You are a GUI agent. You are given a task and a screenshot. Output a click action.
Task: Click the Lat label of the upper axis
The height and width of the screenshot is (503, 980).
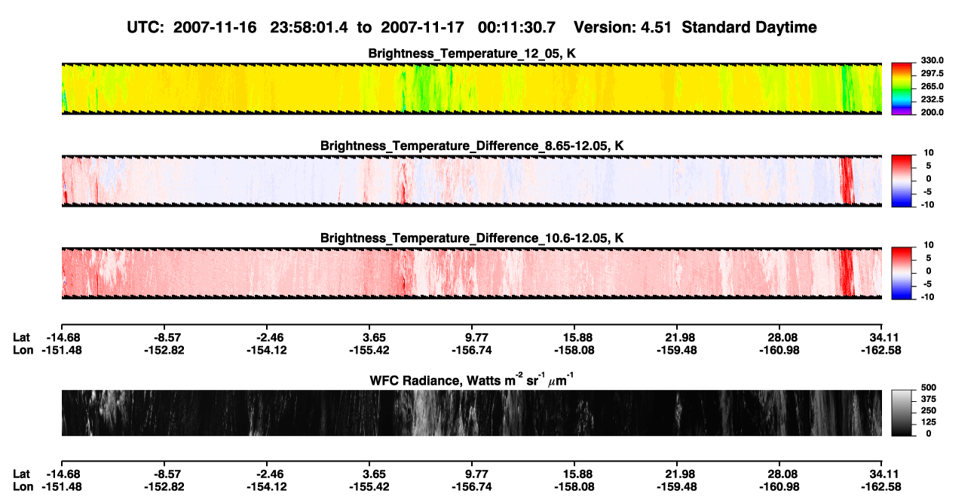point(21,337)
